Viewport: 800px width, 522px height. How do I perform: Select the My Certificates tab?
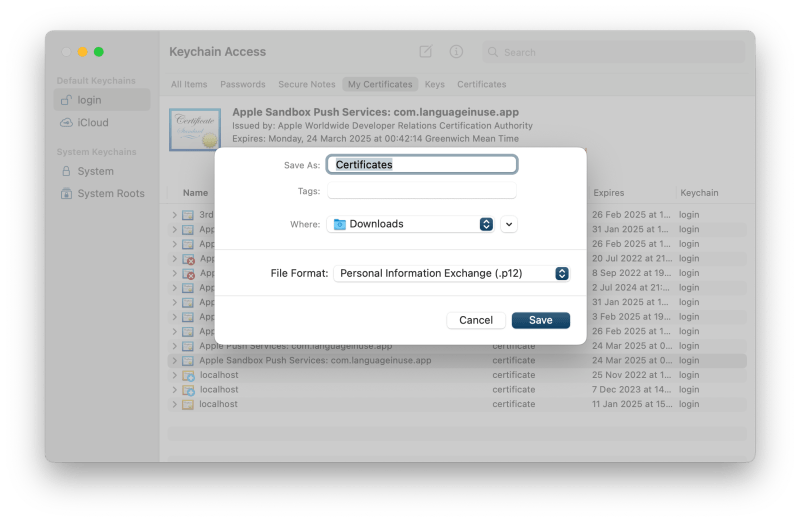tap(380, 84)
